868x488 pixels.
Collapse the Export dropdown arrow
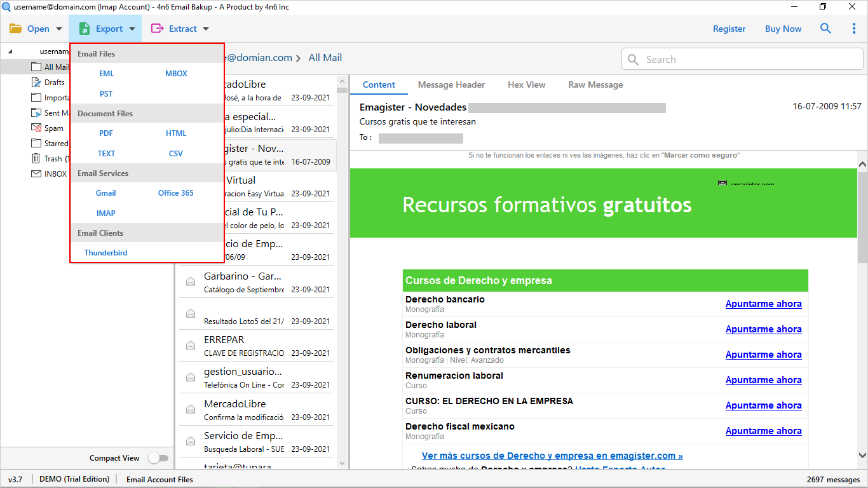[x=132, y=29]
